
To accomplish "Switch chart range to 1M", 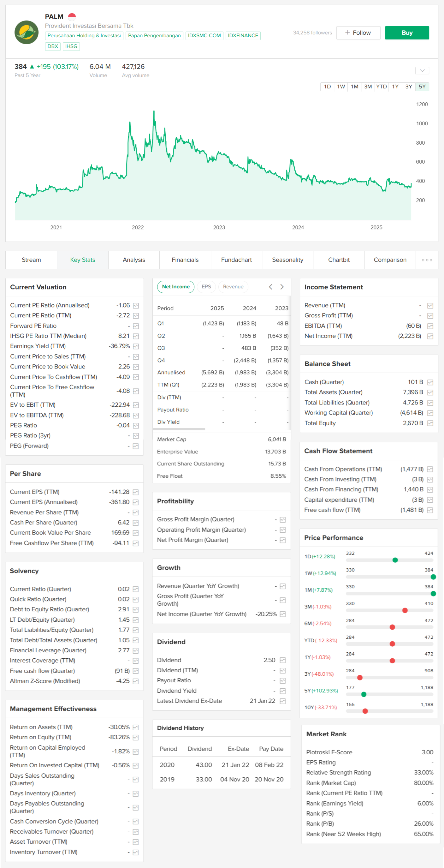I will [354, 87].
